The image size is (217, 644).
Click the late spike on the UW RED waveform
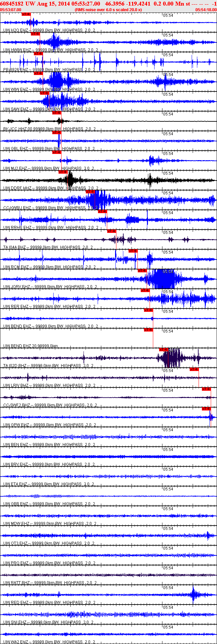194,594
